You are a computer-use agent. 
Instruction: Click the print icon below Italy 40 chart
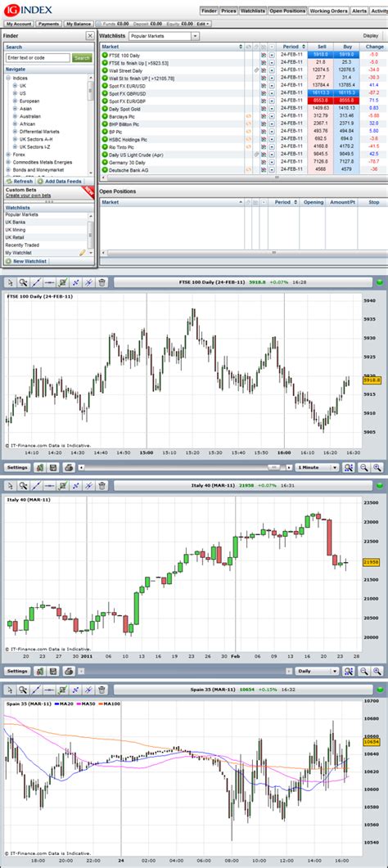tap(68, 671)
